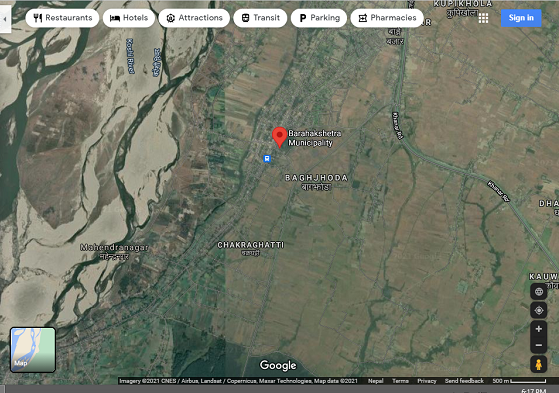This screenshot has height=393, width=559.
Task: Open the Restaurants category chip
Action: 62,18
